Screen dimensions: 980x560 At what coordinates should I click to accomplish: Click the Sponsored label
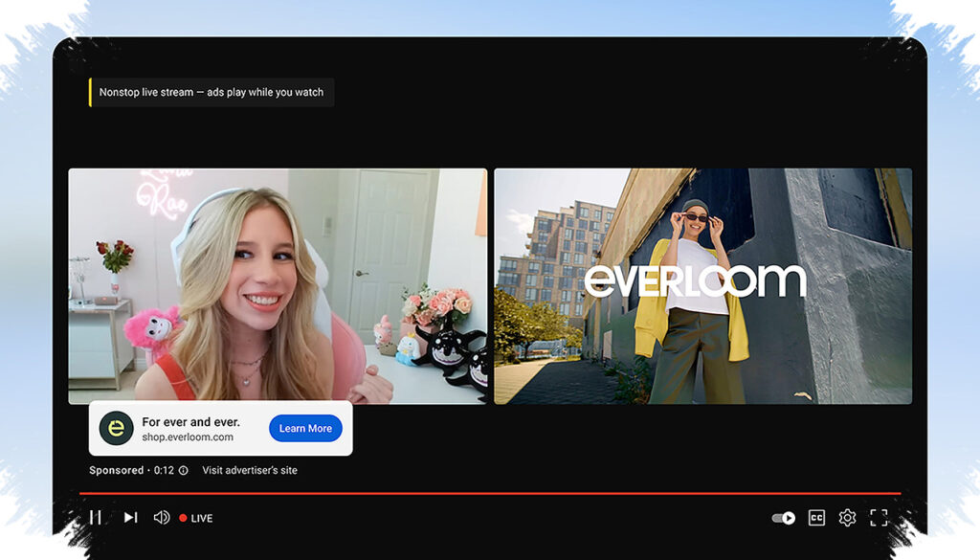116,470
